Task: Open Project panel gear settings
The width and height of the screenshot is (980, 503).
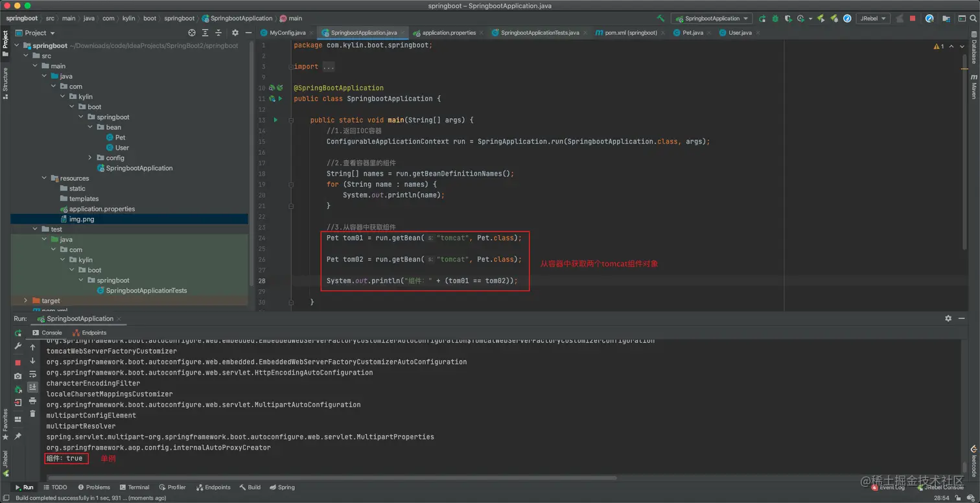Action: coord(235,32)
